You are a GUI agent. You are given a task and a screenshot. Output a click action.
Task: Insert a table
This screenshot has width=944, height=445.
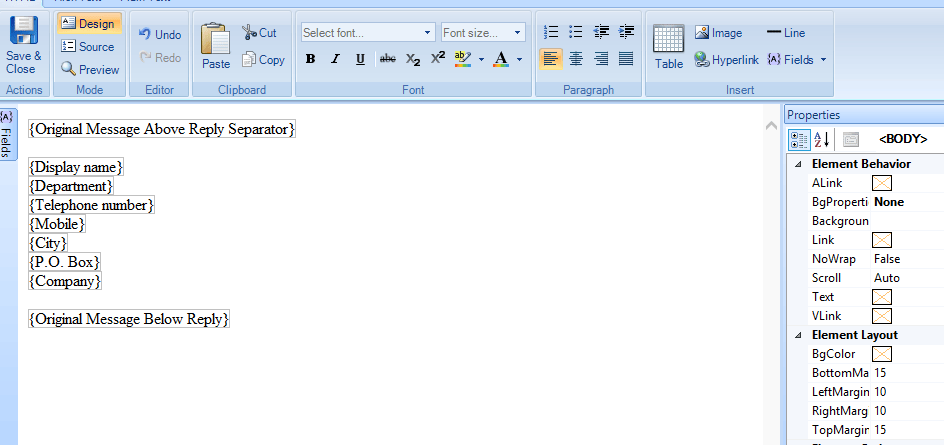pos(668,46)
